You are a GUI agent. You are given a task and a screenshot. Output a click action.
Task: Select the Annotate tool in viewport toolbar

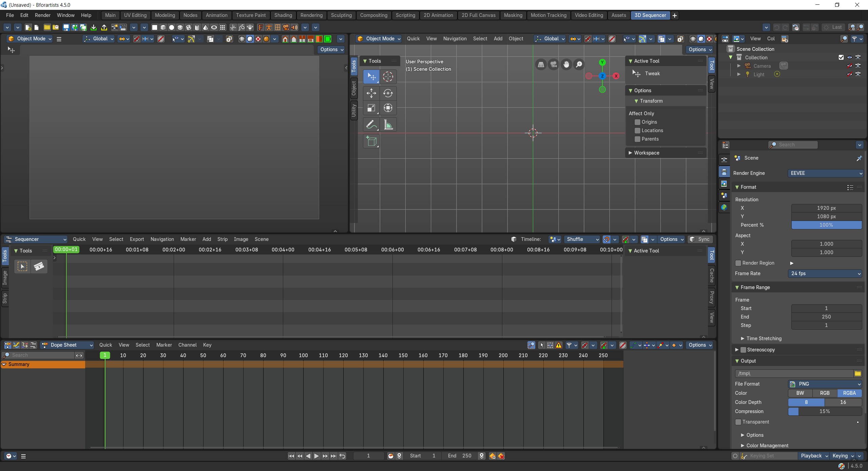[x=371, y=125]
